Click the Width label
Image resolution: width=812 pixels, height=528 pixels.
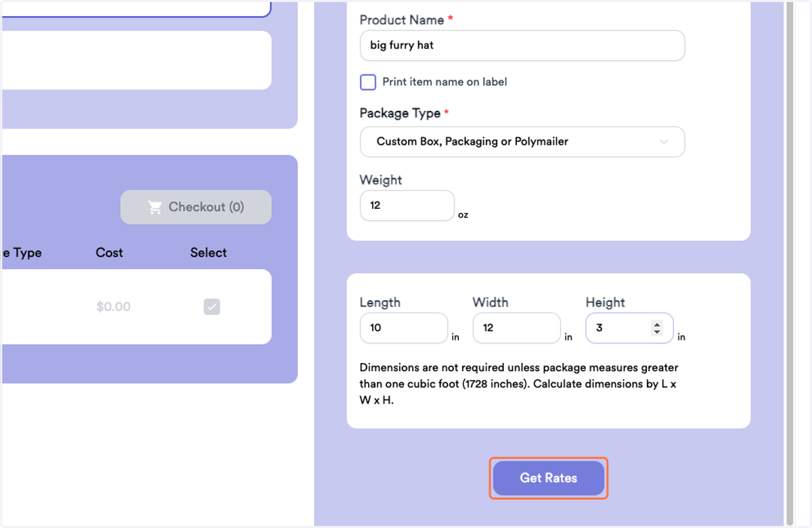coord(491,302)
